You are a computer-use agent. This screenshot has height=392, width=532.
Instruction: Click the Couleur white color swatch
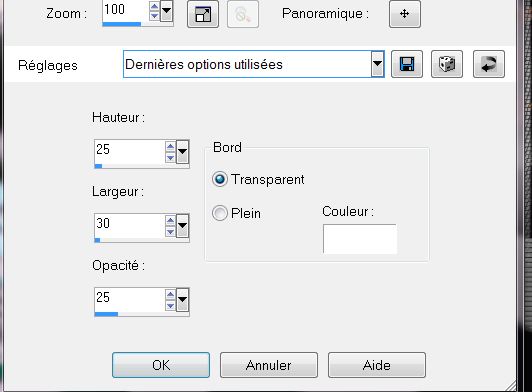(360, 239)
